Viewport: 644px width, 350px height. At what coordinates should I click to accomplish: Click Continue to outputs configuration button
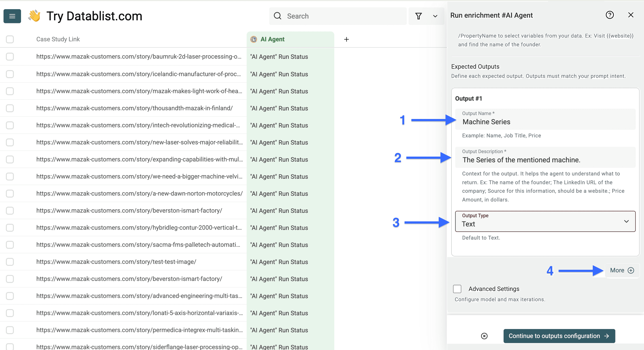click(559, 336)
